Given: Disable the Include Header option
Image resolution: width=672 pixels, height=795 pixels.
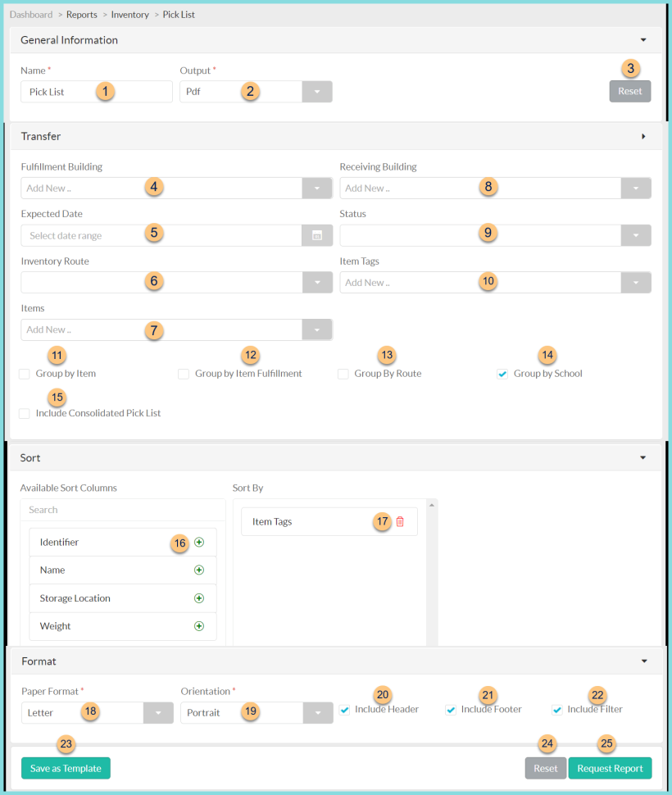Looking at the screenshot, I should 344,709.
